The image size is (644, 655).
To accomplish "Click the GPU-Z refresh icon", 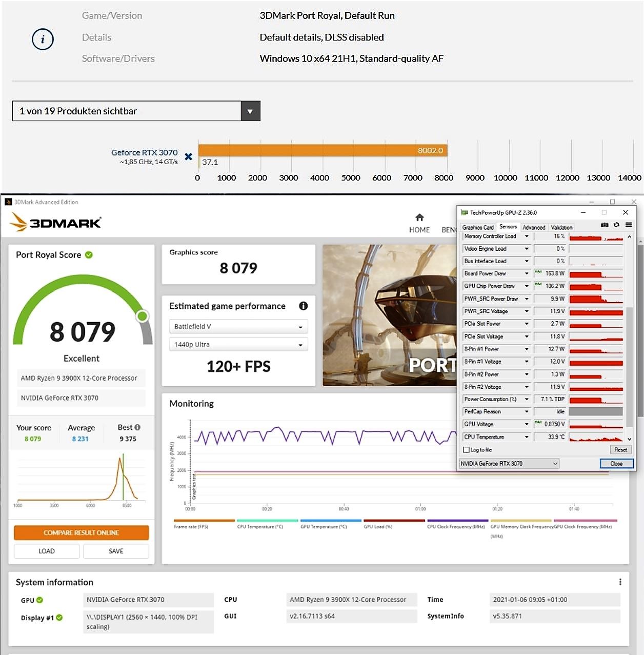I will pos(616,225).
